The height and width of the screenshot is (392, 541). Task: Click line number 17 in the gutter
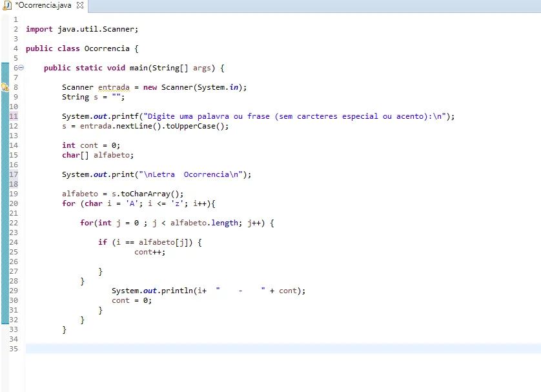point(14,174)
